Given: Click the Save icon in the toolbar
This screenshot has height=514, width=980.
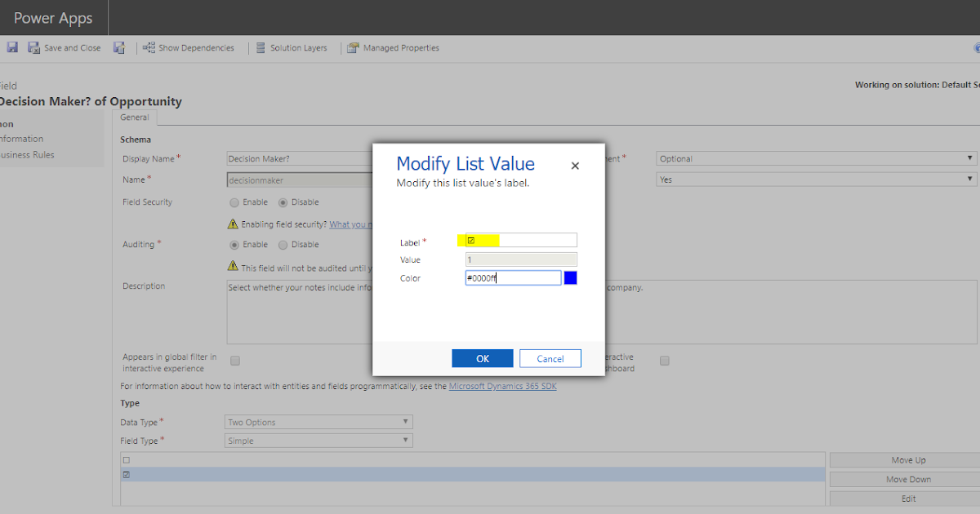Looking at the screenshot, I should (11, 47).
